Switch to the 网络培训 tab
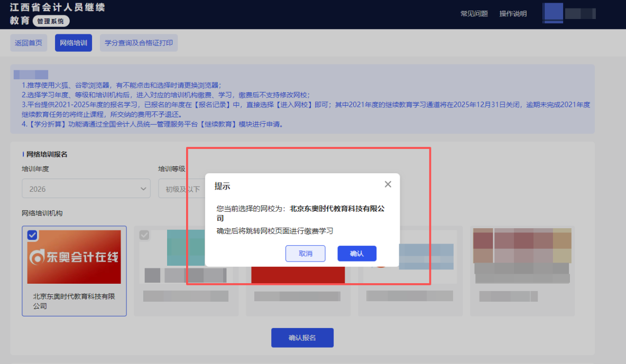The image size is (626, 364). pyautogui.click(x=73, y=43)
